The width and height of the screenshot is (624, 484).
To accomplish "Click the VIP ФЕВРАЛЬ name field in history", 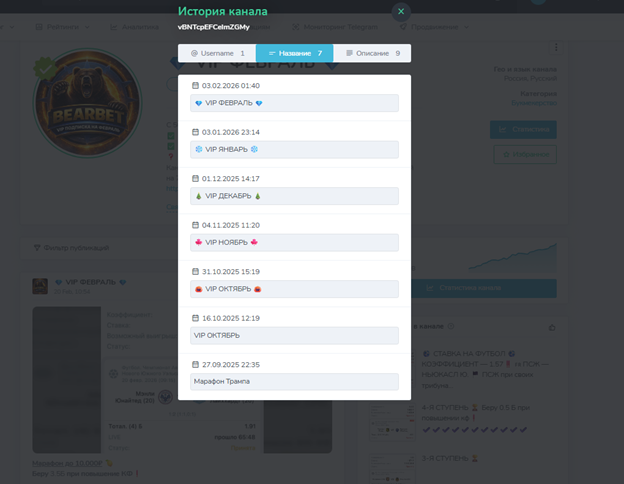I will tap(294, 103).
